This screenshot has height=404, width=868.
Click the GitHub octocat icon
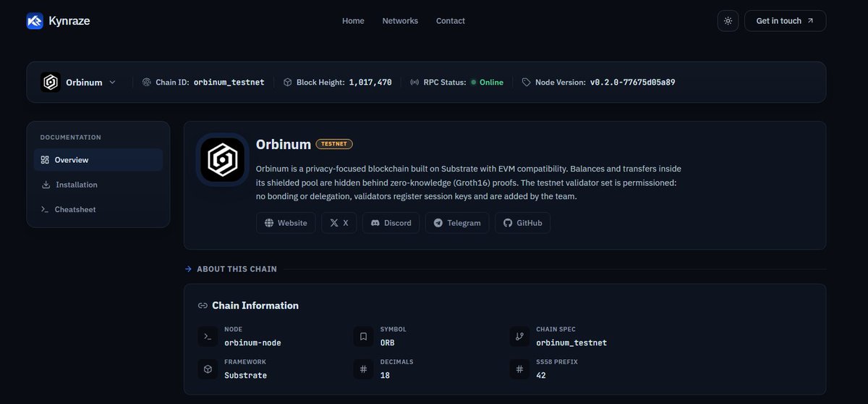508,223
